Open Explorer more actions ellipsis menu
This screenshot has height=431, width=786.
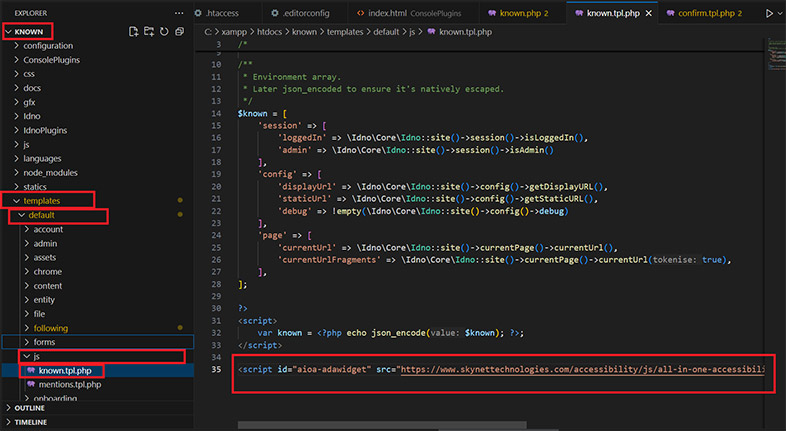(x=179, y=13)
